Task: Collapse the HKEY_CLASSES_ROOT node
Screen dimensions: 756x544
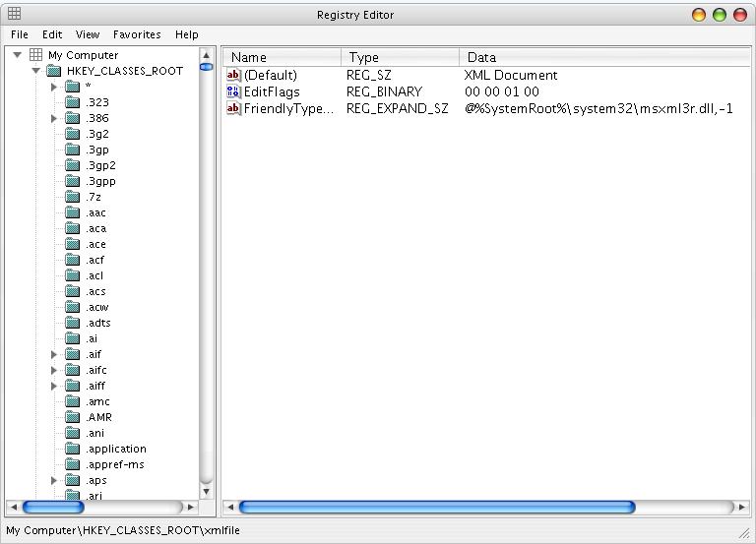Action: point(35,71)
